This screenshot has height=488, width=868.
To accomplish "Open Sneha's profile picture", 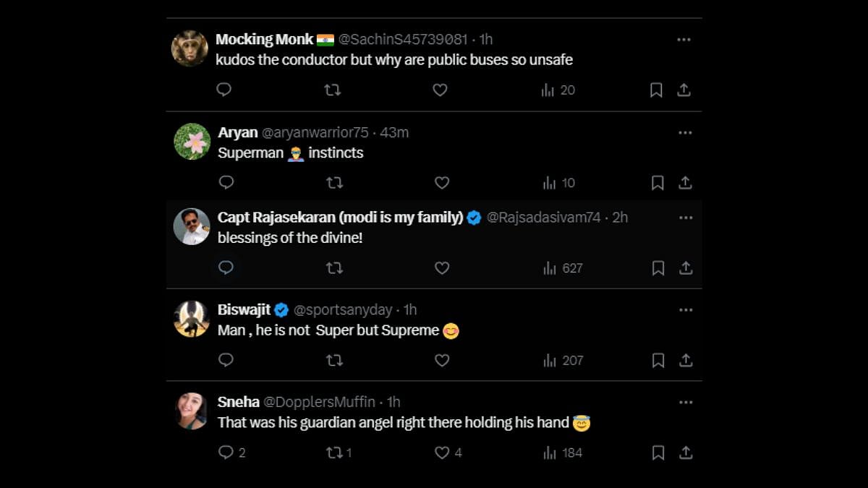I will point(192,411).
